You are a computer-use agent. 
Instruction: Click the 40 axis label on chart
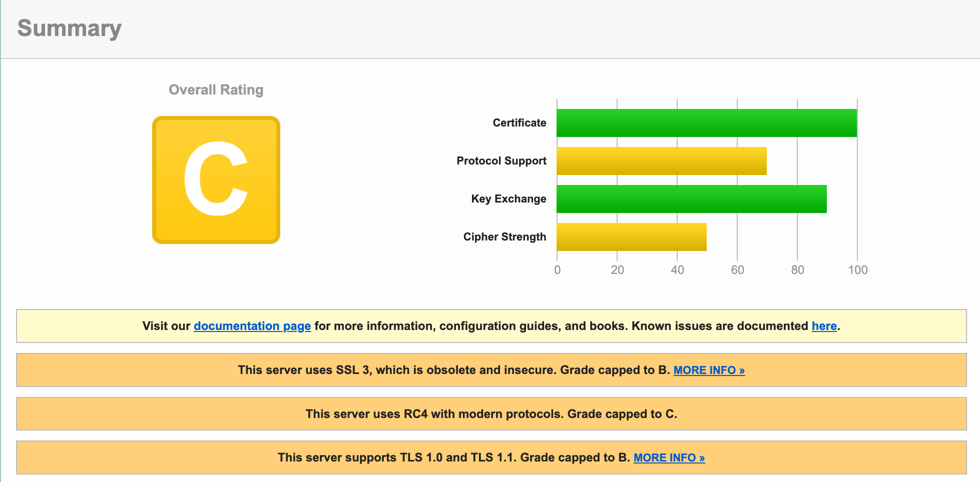click(678, 270)
